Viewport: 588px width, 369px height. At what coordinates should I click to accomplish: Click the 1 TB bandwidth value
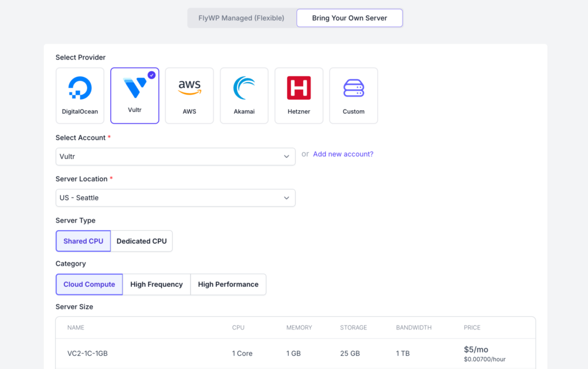click(x=403, y=354)
